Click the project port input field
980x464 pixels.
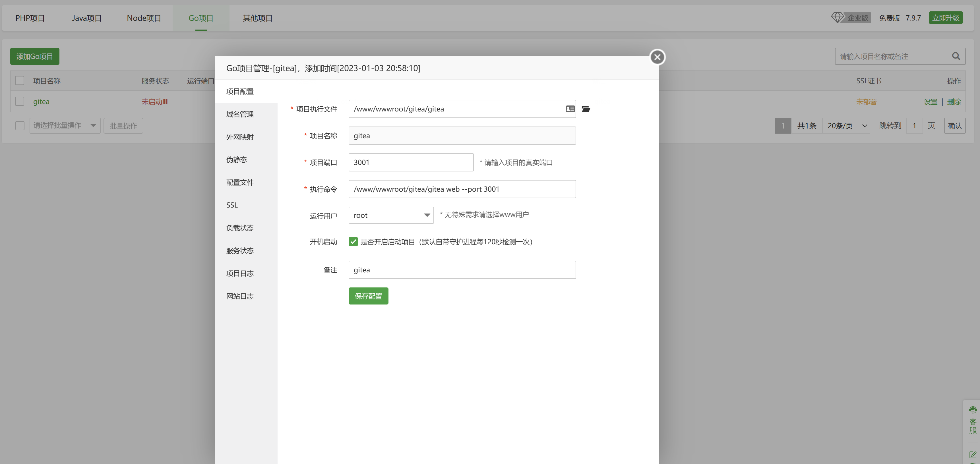coord(410,162)
